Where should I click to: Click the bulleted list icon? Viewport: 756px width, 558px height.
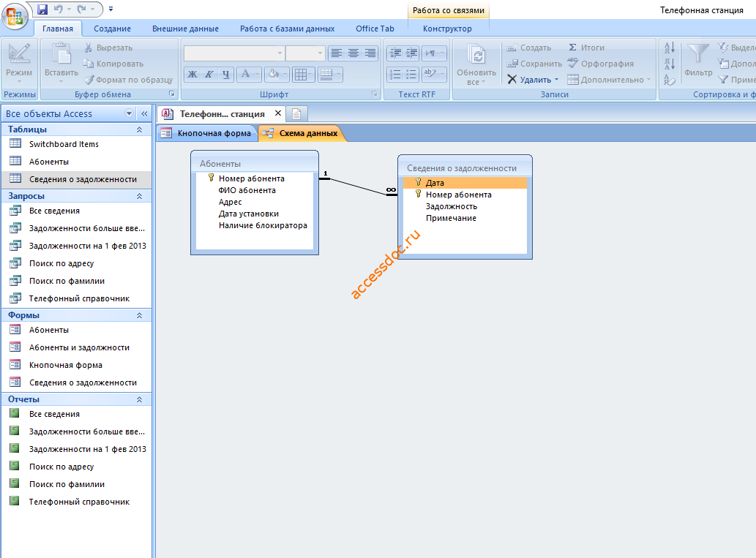click(x=411, y=74)
